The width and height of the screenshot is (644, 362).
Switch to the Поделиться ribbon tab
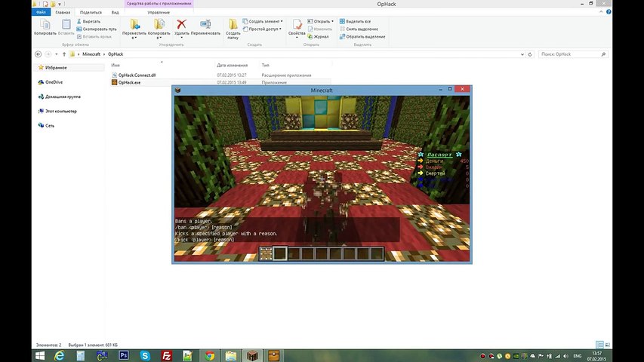coord(91,12)
